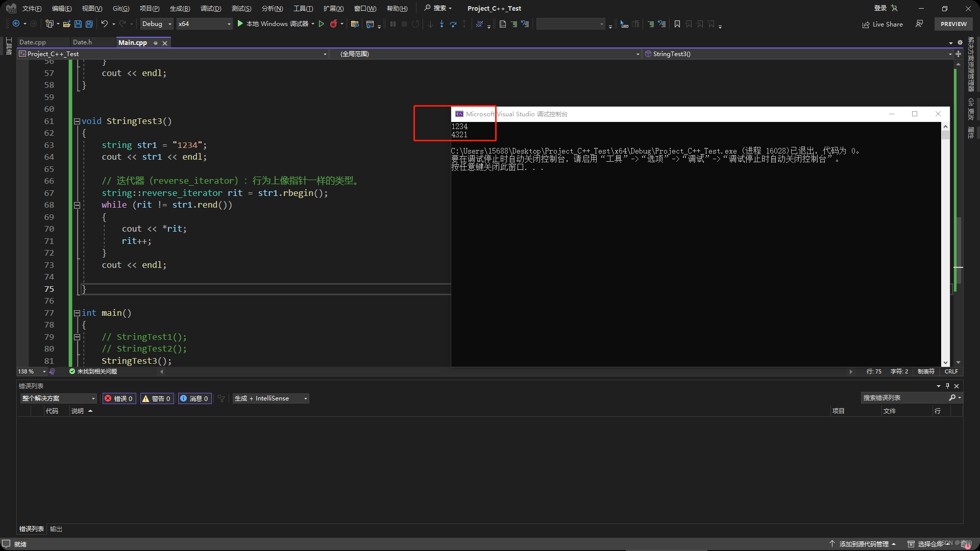Click the PREVIEW button

point(953,24)
